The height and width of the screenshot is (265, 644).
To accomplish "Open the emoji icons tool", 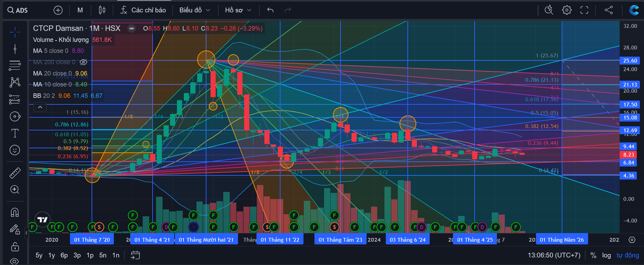I will [15, 150].
